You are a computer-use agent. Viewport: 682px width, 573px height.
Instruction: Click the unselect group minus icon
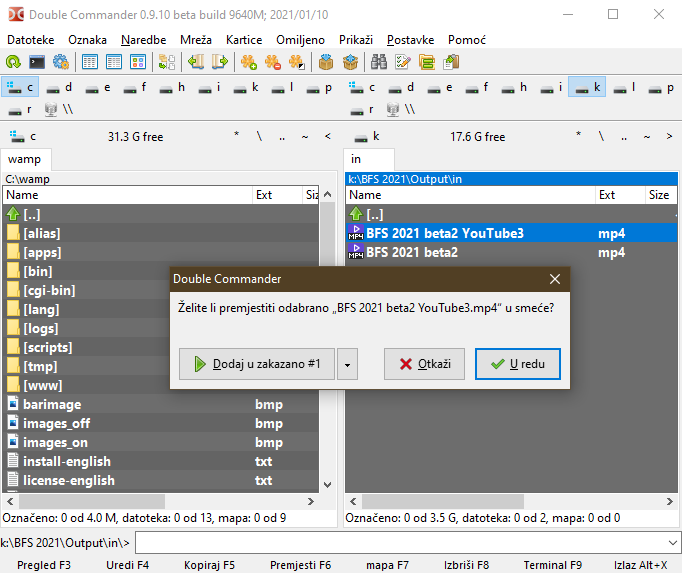point(273,62)
